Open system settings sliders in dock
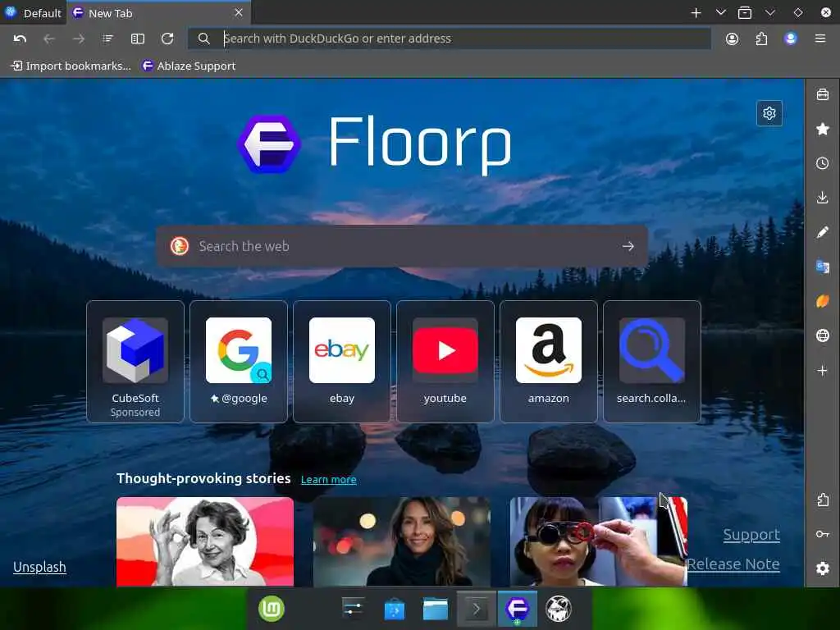The height and width of the screenshot is (630, 840). click(x=353, y=609)
